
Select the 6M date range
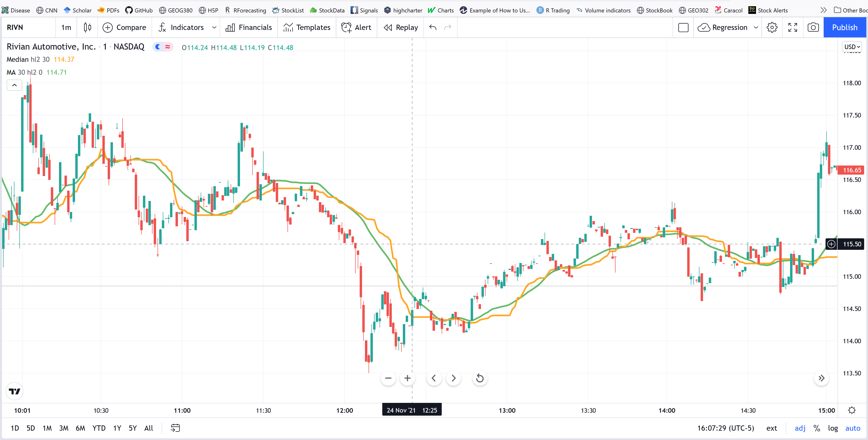pyautogui.click(x=80, y=428)
